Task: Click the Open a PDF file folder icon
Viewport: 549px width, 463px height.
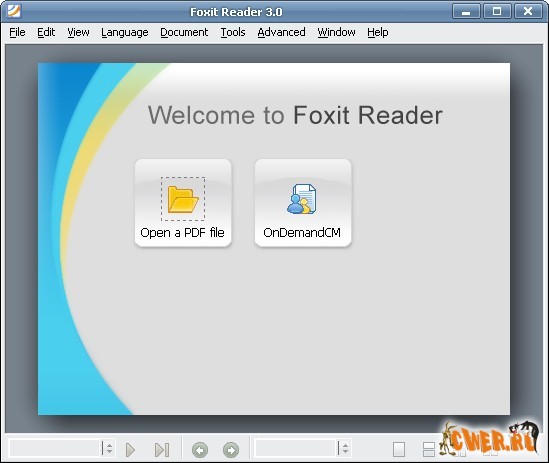Action: (183, 199)
